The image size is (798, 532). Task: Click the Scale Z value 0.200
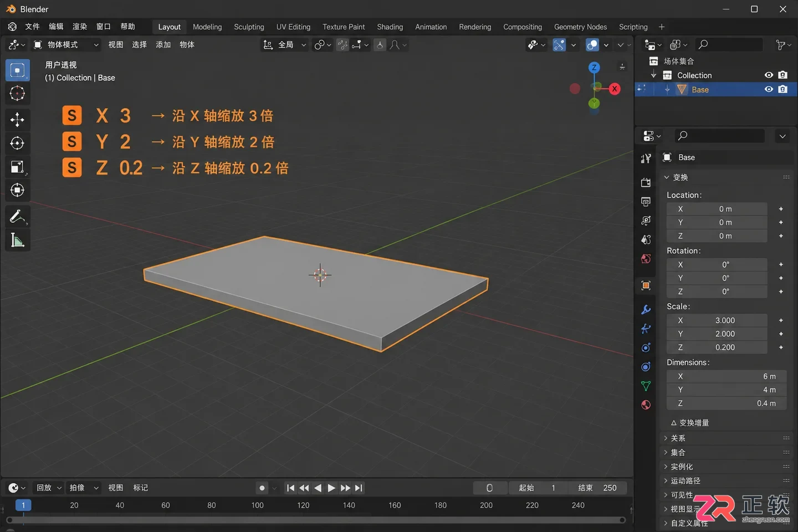717,347
